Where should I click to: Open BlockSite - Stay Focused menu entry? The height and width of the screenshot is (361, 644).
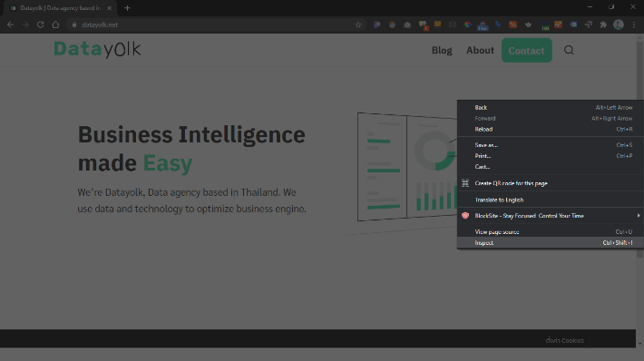coord(551,216)
